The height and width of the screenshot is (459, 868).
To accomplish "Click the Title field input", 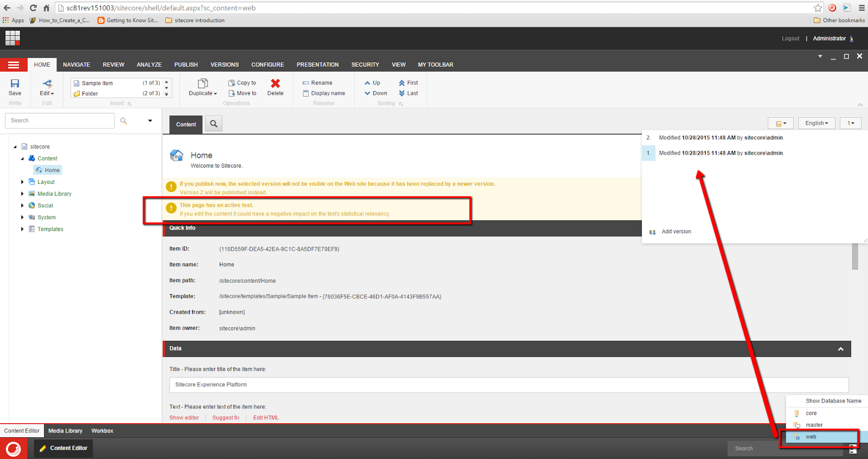I will pos(509,385).
